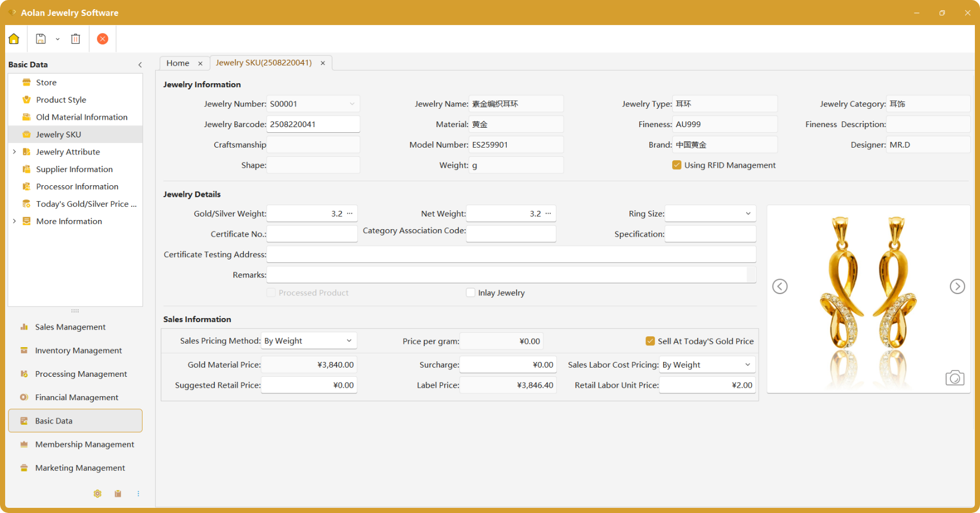Uncheck Sell At Today's Gold Price

(650, 341)
